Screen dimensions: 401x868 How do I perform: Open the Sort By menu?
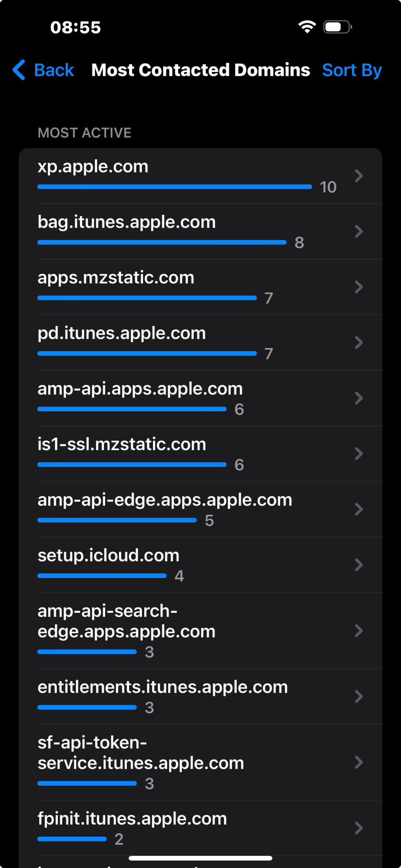352,70
